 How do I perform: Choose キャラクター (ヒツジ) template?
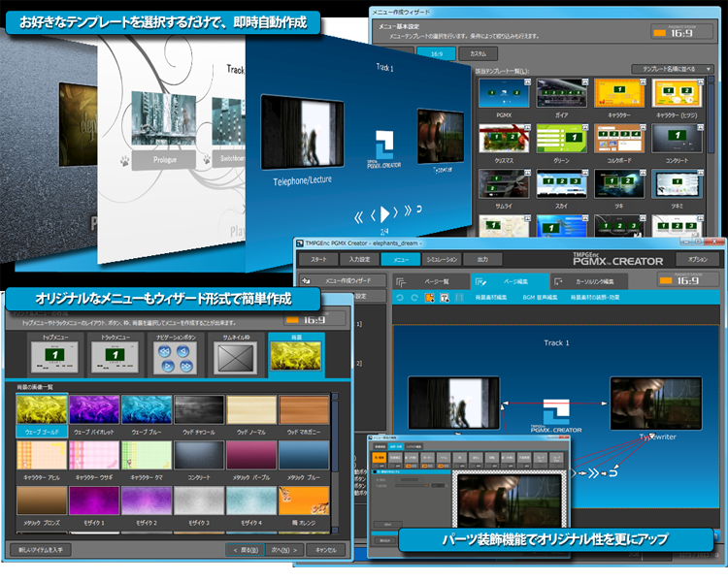pos(677,98)
